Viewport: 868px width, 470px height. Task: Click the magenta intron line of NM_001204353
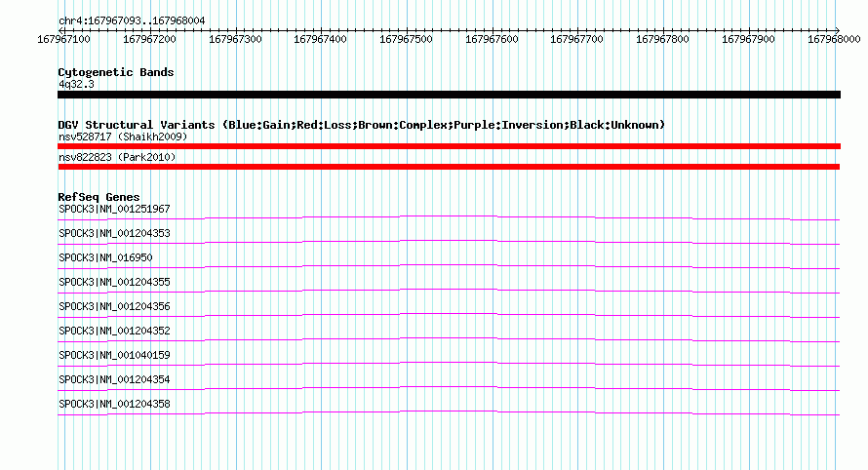click(449, 240)
